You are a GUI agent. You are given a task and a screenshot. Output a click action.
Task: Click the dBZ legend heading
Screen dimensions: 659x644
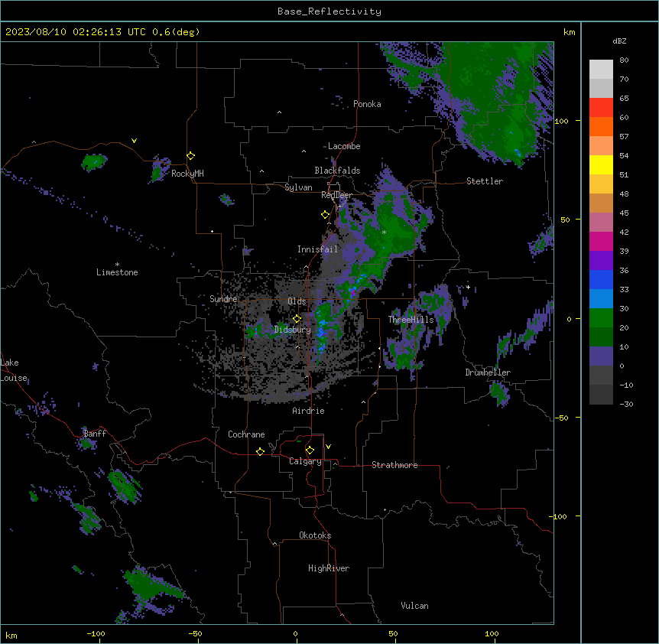coord(619,41)
